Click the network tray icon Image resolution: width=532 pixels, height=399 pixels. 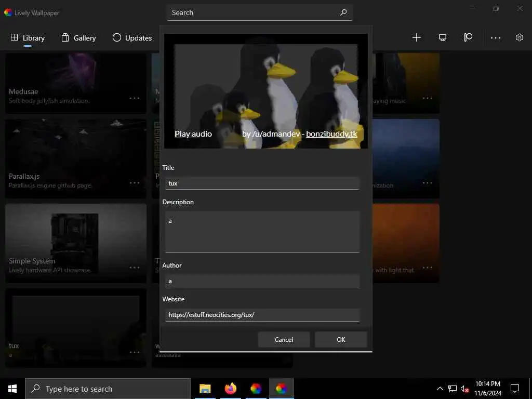[453, 389]
